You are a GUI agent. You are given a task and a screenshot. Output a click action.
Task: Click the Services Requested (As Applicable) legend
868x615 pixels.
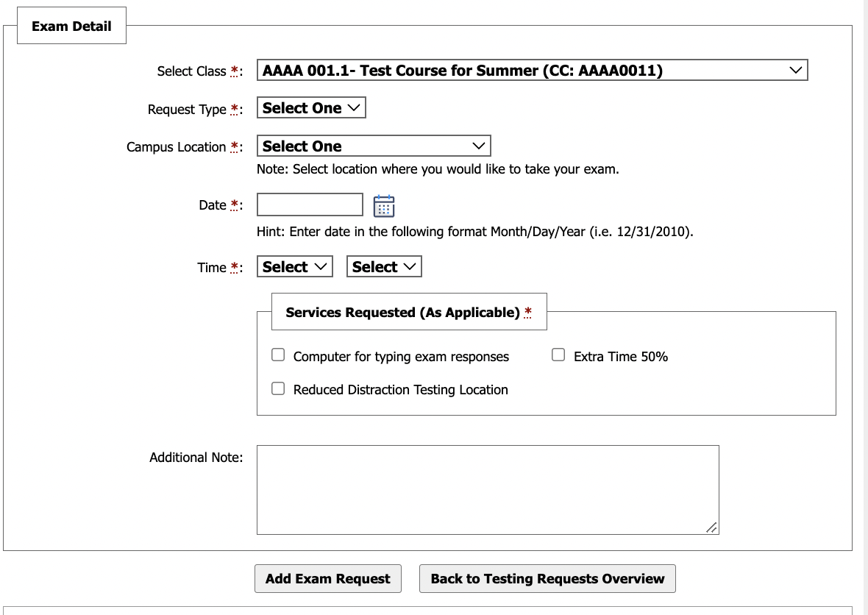(x=409, y=312)
